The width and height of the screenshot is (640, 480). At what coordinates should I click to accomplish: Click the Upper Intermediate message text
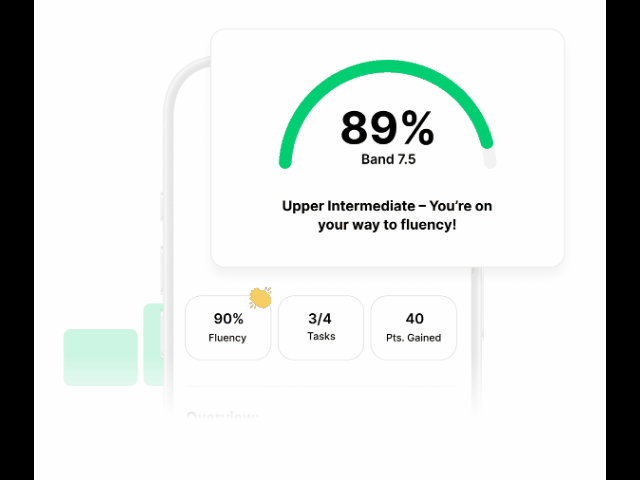(x=387, y=206)
